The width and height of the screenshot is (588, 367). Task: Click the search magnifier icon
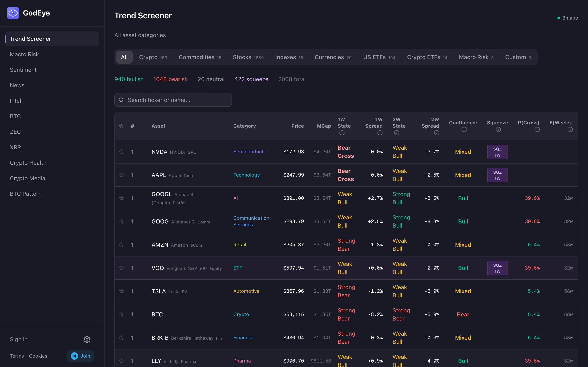(121, 100)
